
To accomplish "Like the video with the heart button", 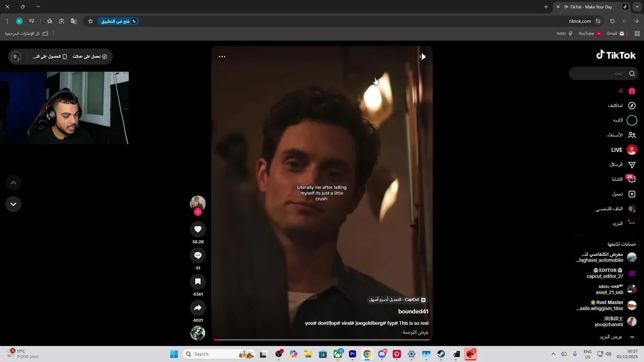I will point(198,229).
